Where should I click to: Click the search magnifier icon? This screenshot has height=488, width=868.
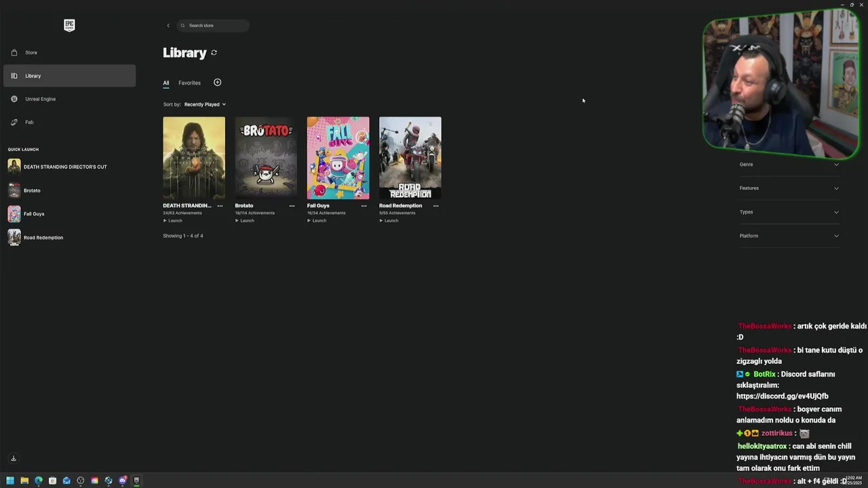click(x=182, y=26)
